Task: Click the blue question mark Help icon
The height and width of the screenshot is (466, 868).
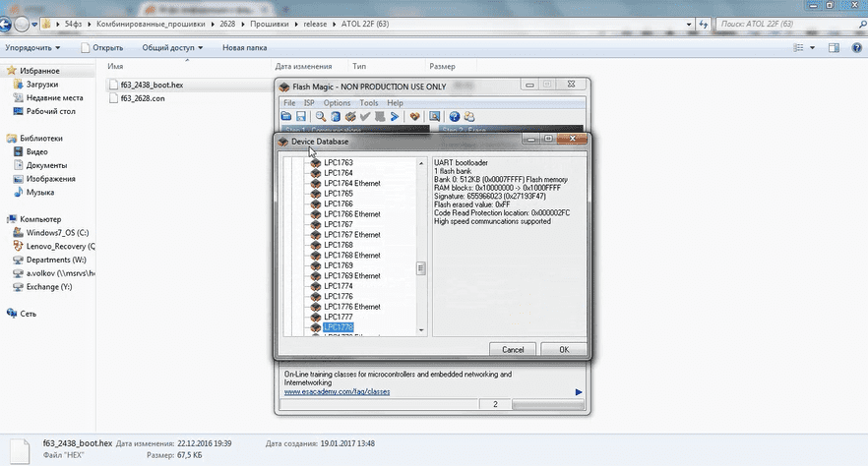Action: click(x=455, y=116)
